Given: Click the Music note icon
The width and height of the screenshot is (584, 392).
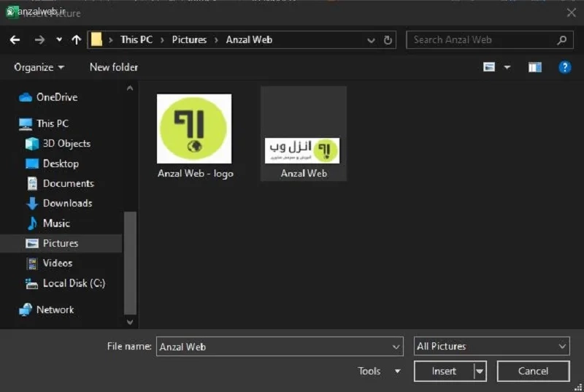Looking at the screenshot, I should click(x=32, y=223).
